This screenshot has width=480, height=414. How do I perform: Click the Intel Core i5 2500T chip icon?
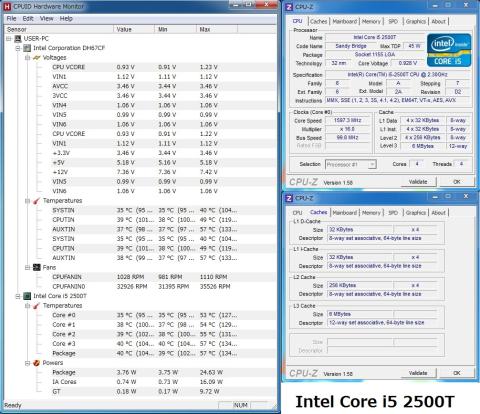[x=27, y=296]
